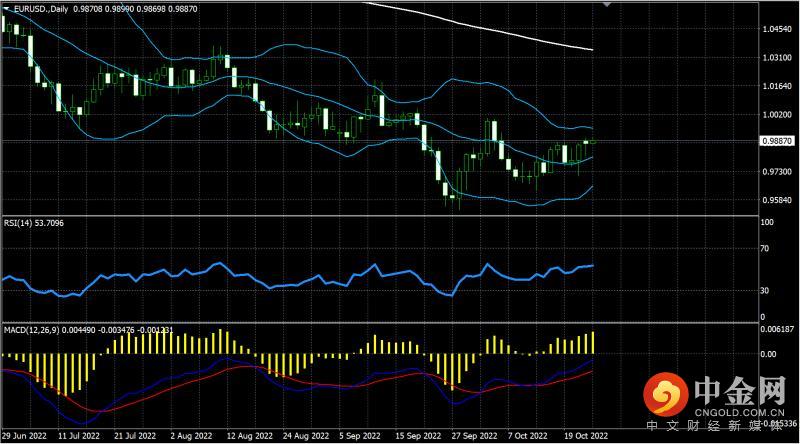Image resolution: width=800 pixels, height=444 pixels.
Task: Click the 1.04540 price axis label
Action: tap(777, 29)
